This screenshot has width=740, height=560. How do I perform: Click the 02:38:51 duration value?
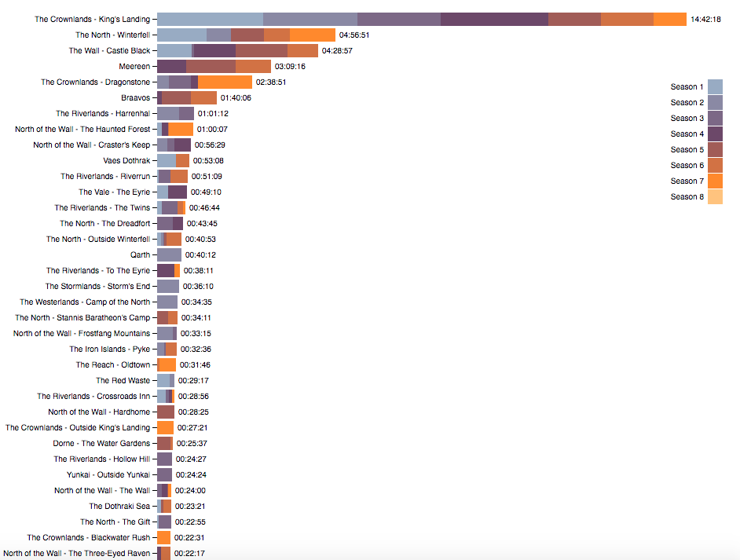click(x=271, y=82)
